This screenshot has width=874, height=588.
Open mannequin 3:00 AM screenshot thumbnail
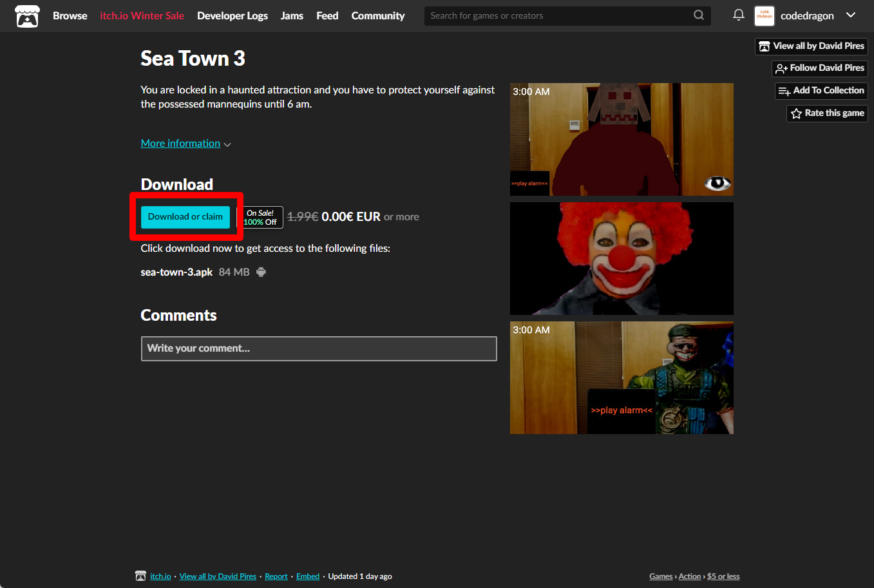click(622, 139)
